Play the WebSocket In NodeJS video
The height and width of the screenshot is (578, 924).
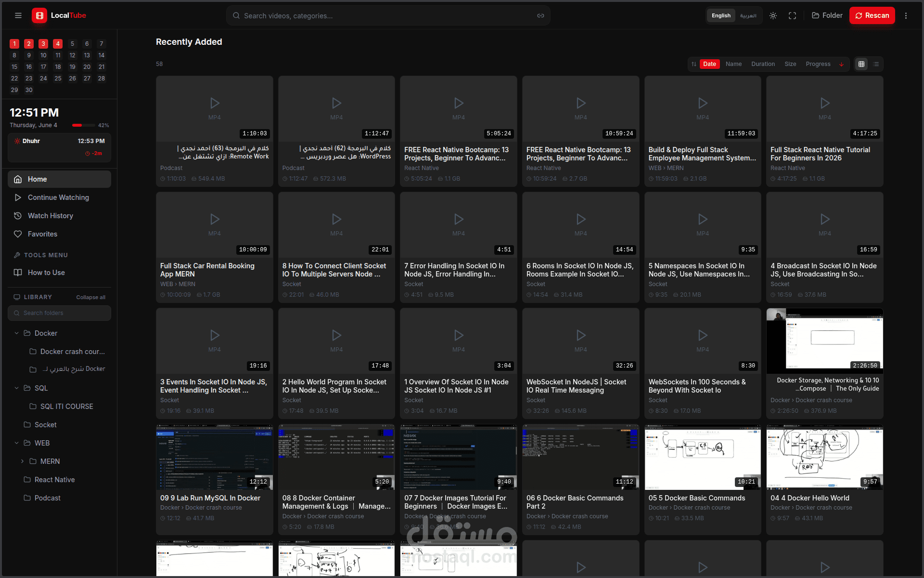(581, 342)
